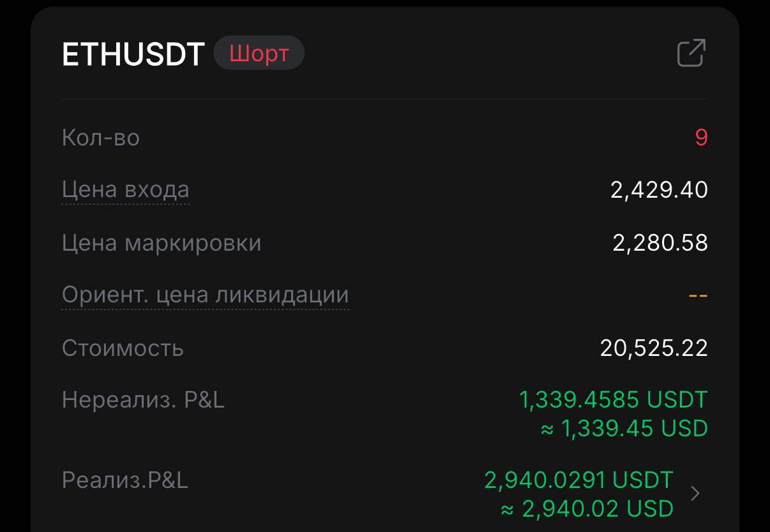
Task: Tap the Кол-во row label
Action: [x=100, y=137]
